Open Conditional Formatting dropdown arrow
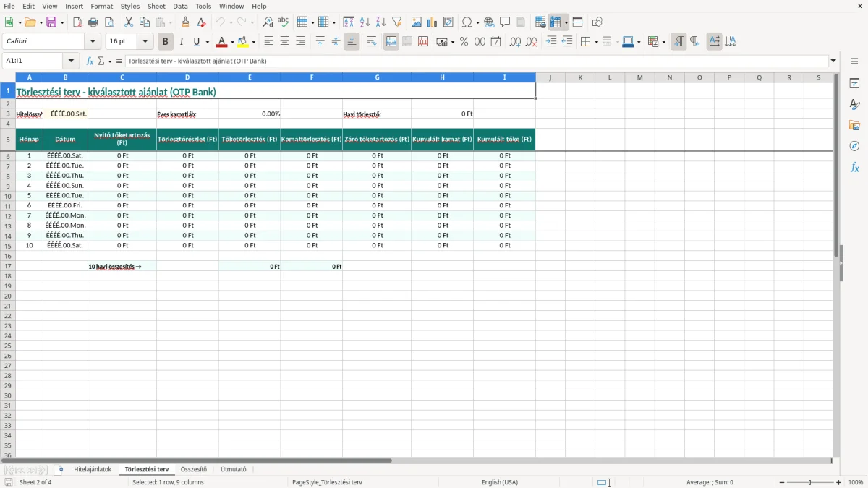The image size is (868, 488). pos(663,42)
